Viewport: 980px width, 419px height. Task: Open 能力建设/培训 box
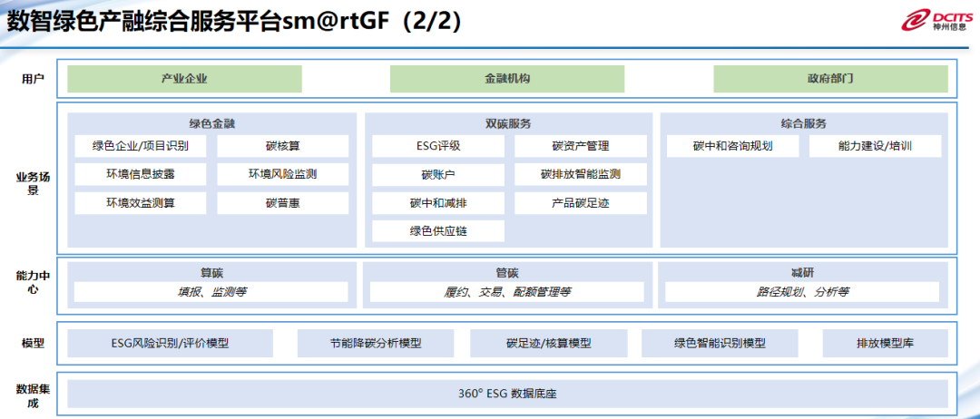point(876,146)
